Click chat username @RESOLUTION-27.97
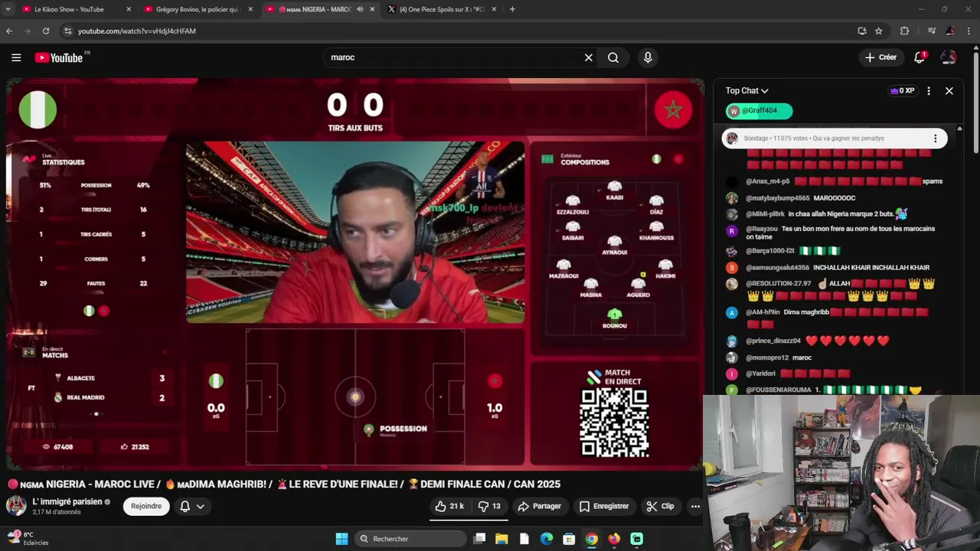The image size is (980, 551). [x=779, y=284]
